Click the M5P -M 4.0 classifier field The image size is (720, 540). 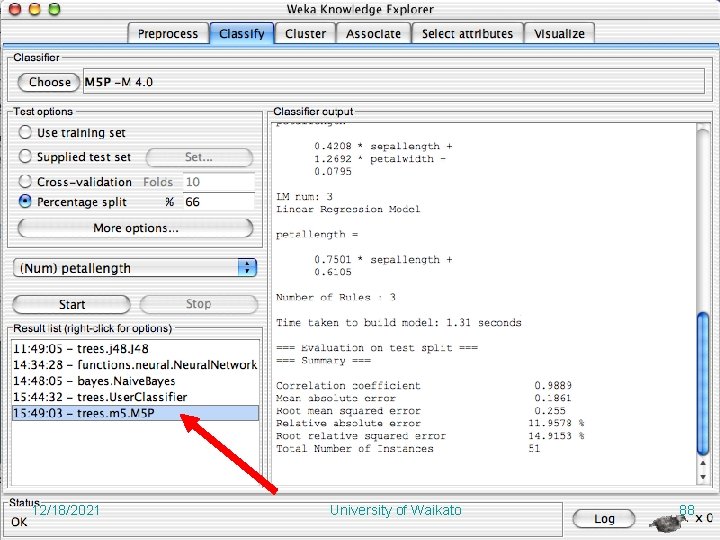point(394,82)
